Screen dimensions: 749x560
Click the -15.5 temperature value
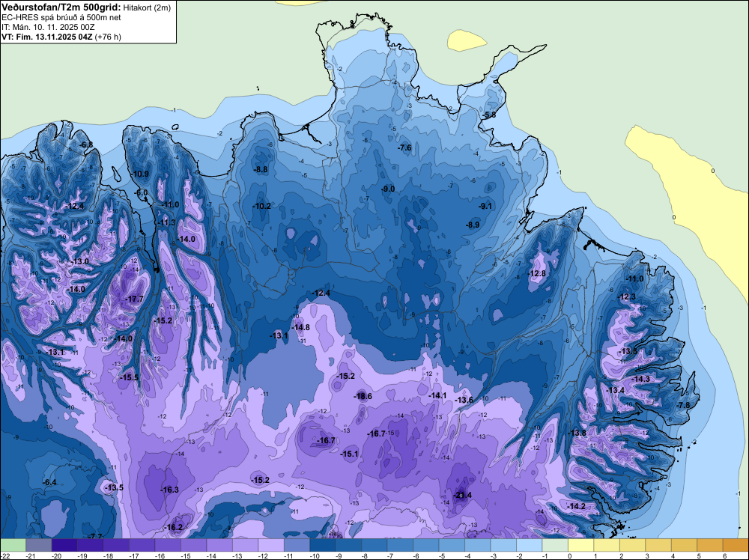pos(129,377)
